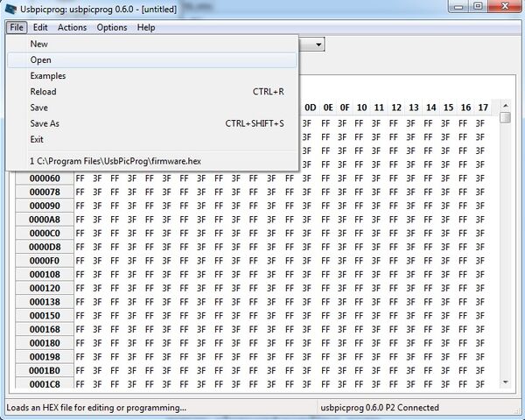Select row header 000138
This screenshot has width=525, height=420.
click(45, 302)
